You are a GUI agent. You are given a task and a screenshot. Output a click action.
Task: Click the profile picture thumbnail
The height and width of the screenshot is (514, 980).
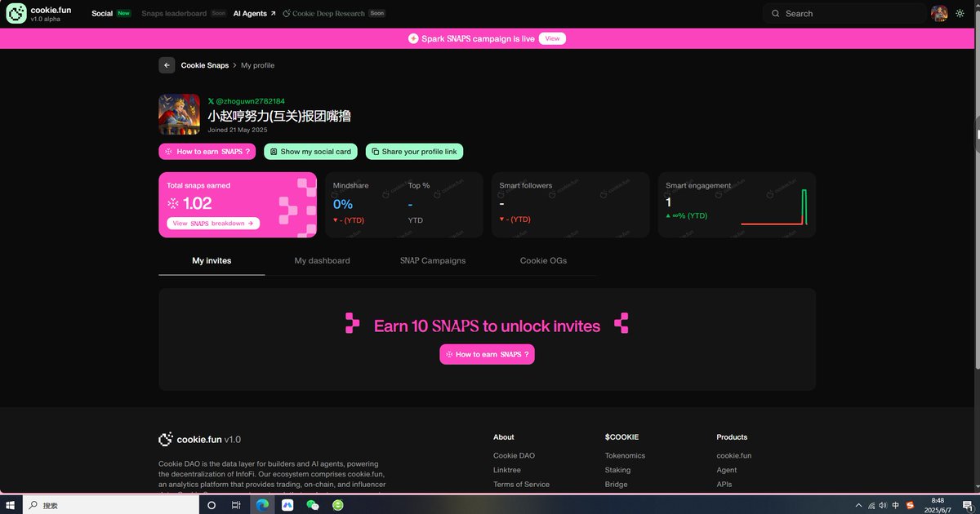click(x=180, y=114)
